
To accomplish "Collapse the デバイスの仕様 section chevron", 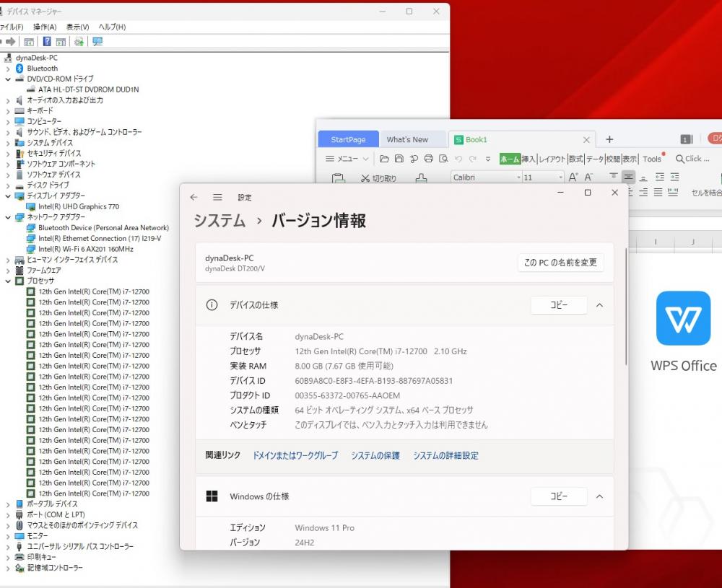I will [599, 305].
